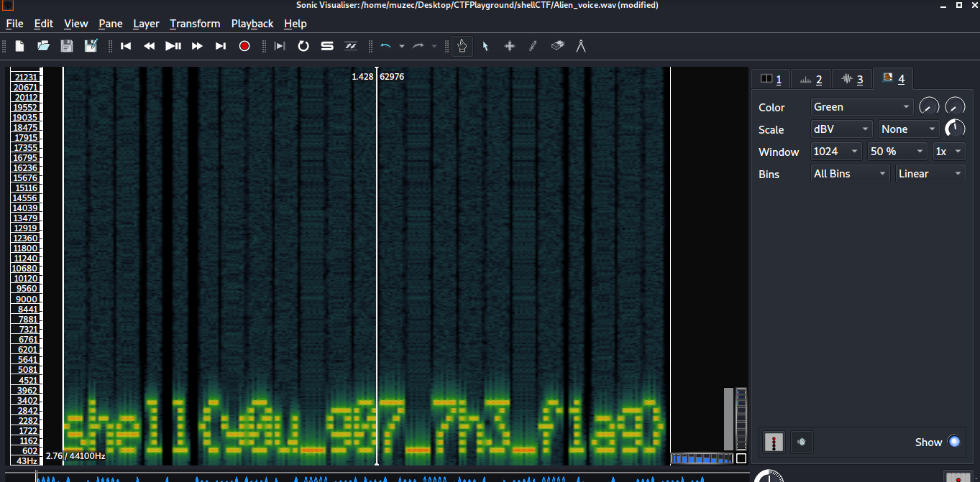
Task: Click the 21231 frequency scale label
Action: 27,77
